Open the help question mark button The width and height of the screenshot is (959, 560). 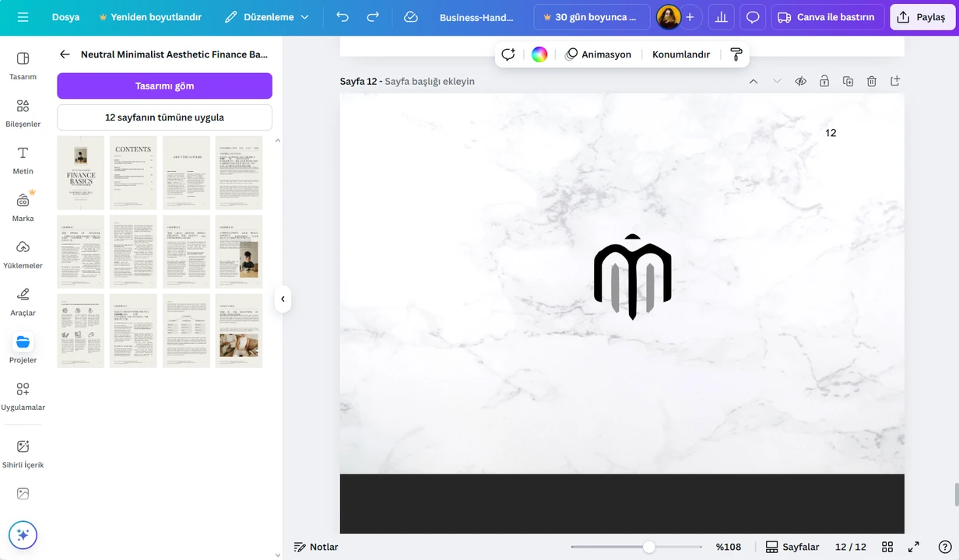click(x=945, y=547)
